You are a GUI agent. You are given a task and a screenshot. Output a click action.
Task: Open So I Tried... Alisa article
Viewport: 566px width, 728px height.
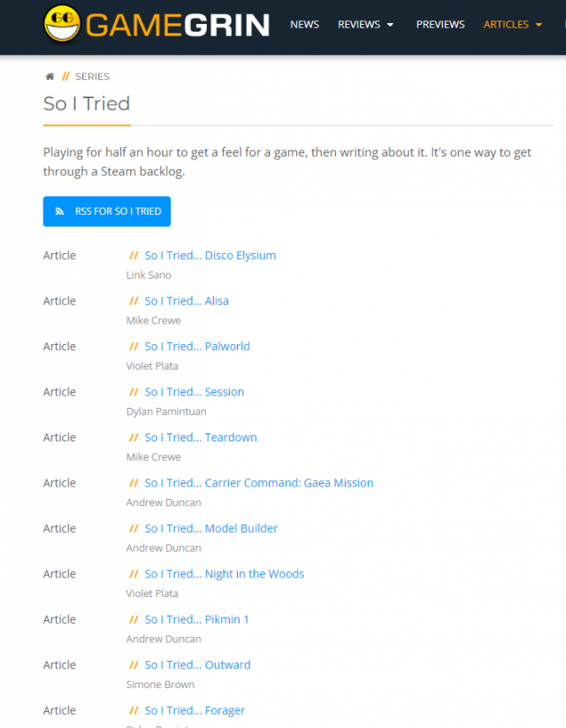point(187,301)
